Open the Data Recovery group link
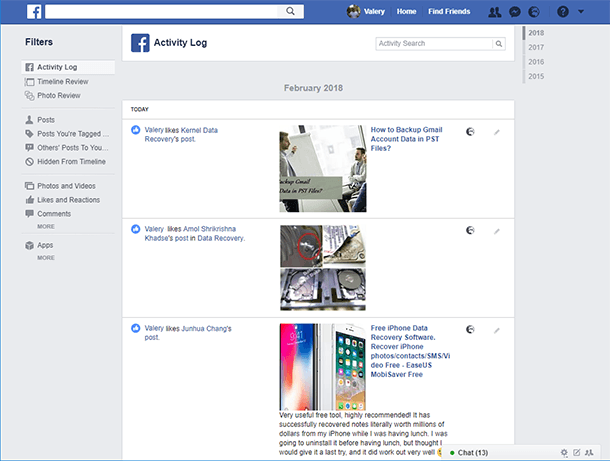610x461 pixels. click(221, 238)
